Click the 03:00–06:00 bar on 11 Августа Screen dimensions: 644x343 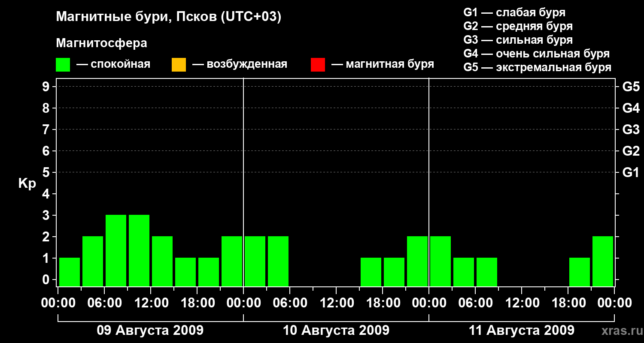464,272
